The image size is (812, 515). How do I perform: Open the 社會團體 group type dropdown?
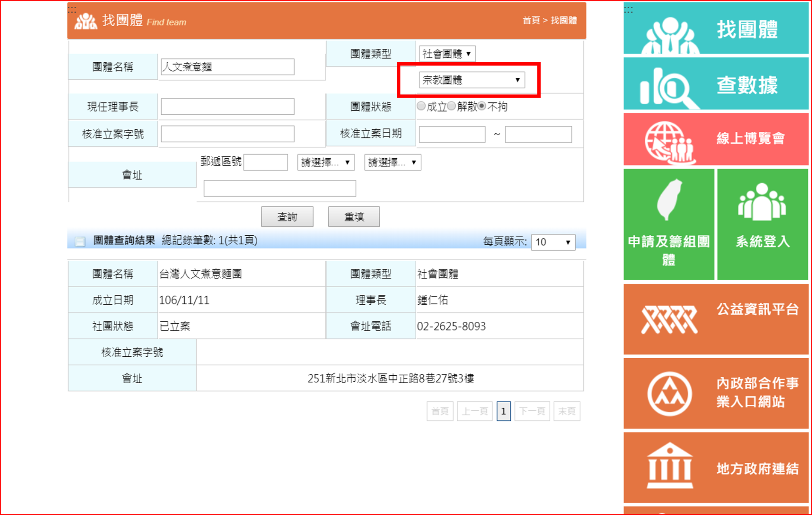coord(447,54)
